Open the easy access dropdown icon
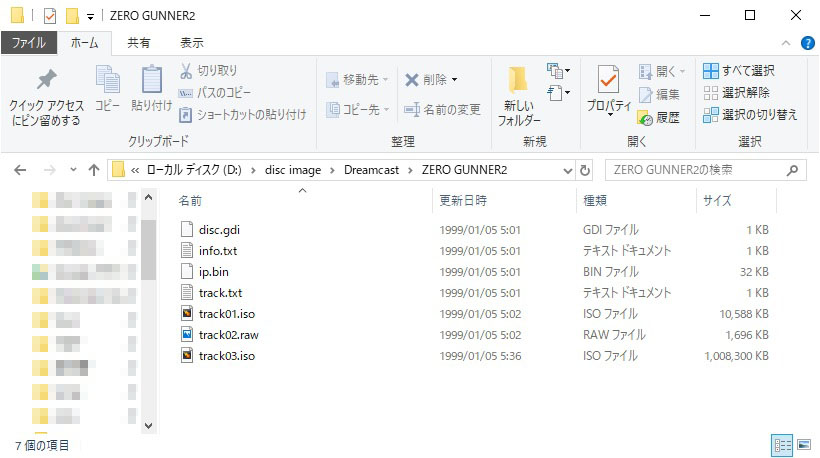Viewport: 820px width, 458px height. 558,93
